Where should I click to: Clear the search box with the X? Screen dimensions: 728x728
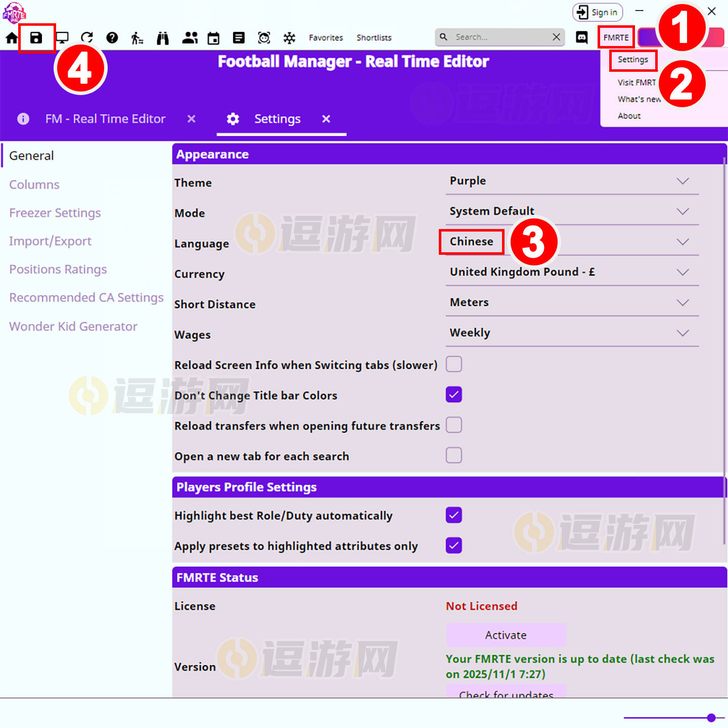[556, 37]
